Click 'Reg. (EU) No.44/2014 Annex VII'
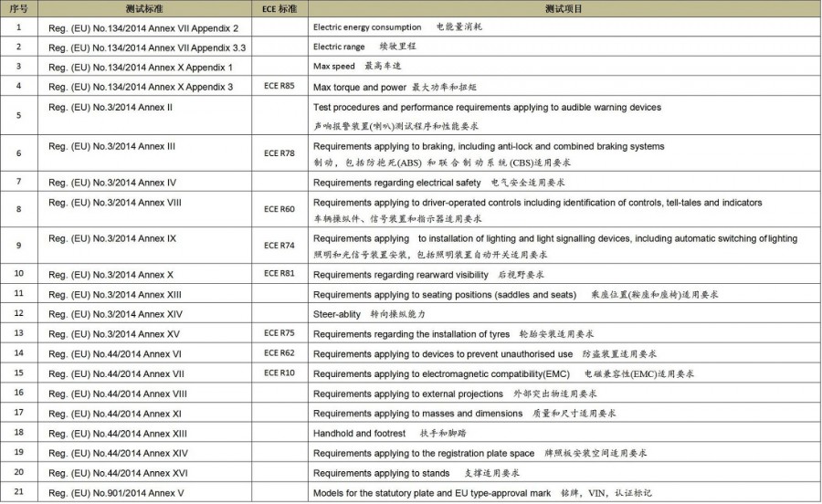The image size is (822, 504). pyautogui.click(x=116, y=374)
